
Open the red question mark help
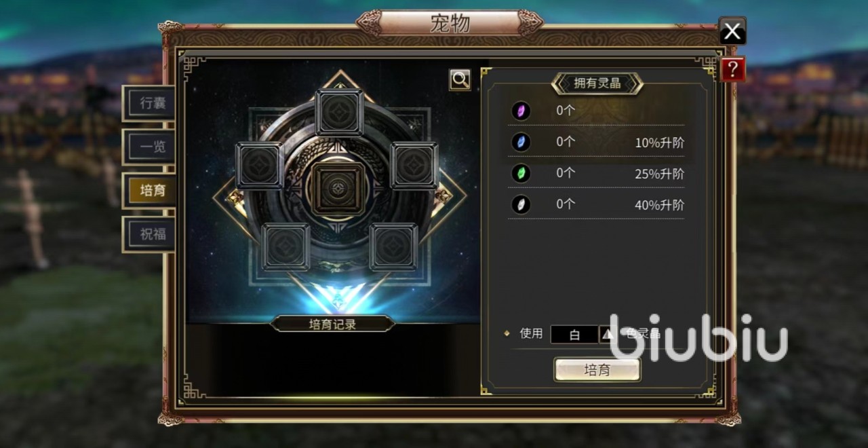click(x=733, y=70)
